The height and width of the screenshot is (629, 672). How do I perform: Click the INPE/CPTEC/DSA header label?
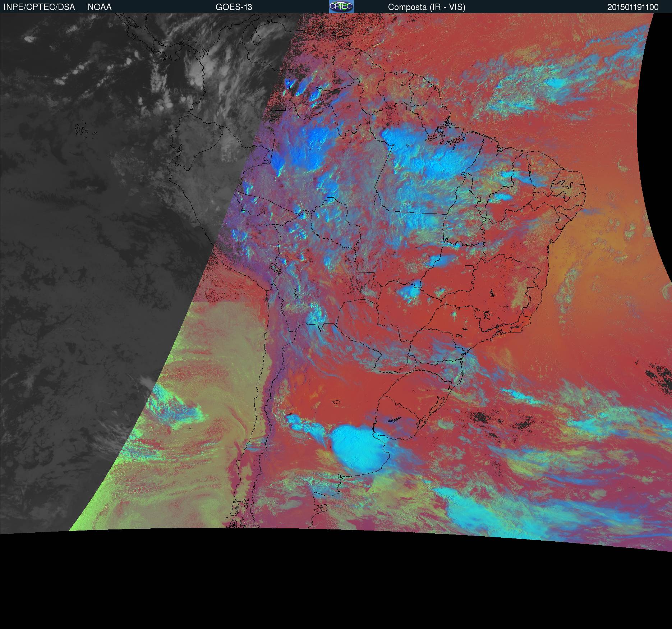click(x=39, y=7)
